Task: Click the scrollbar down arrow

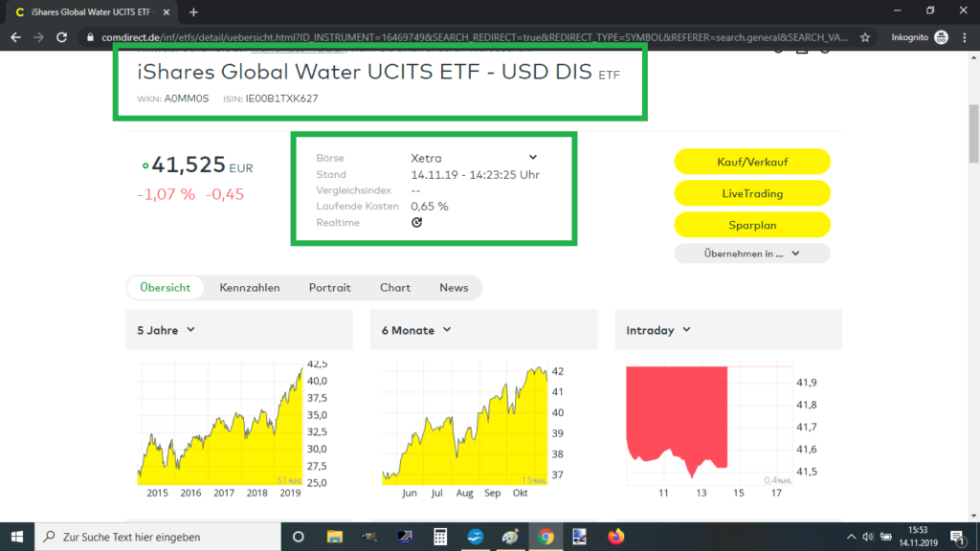Action: pyautogui.click(x=973, y=516)
